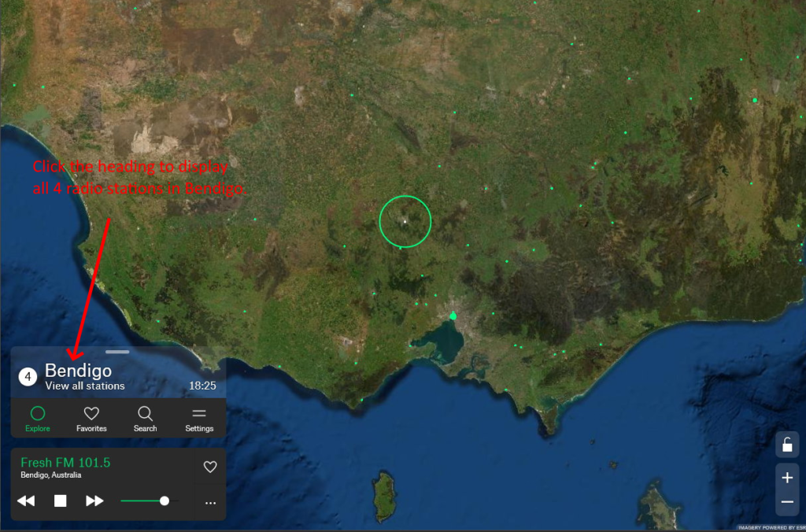Image resolution: width=806 pixels, height=532 pixels.
Task: Open the Search tab
Action: coord(145,419)
